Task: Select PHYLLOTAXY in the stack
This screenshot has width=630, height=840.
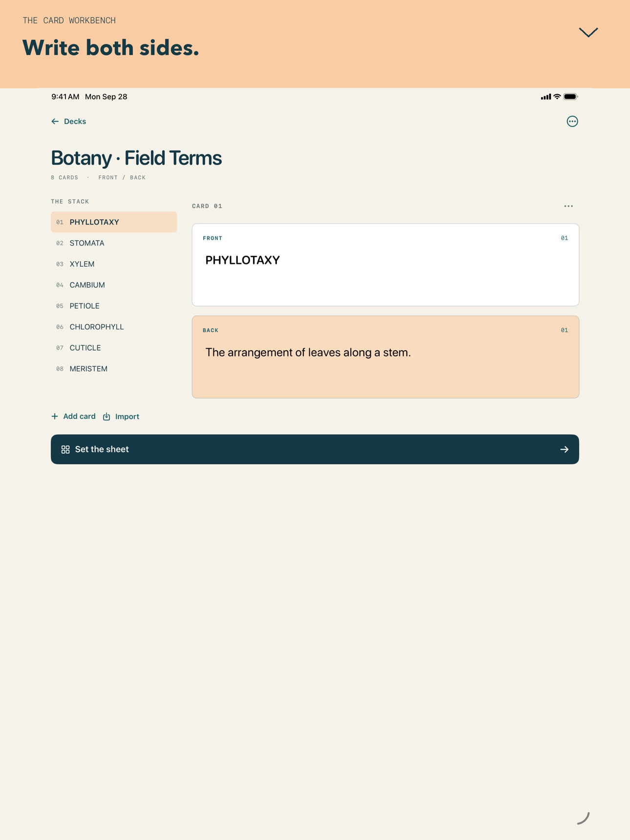Action: (x=114, y=222)
